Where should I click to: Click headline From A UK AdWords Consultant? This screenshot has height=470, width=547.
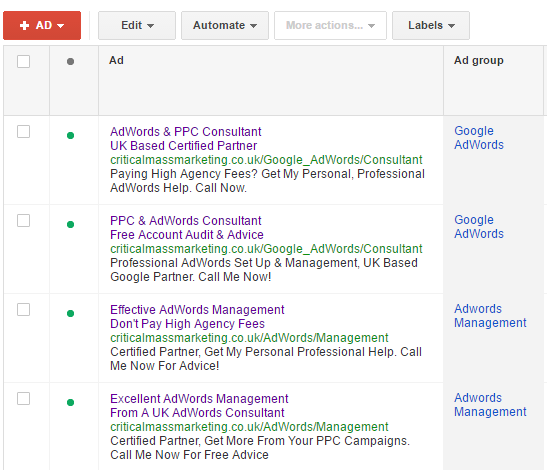click(197, 413)
